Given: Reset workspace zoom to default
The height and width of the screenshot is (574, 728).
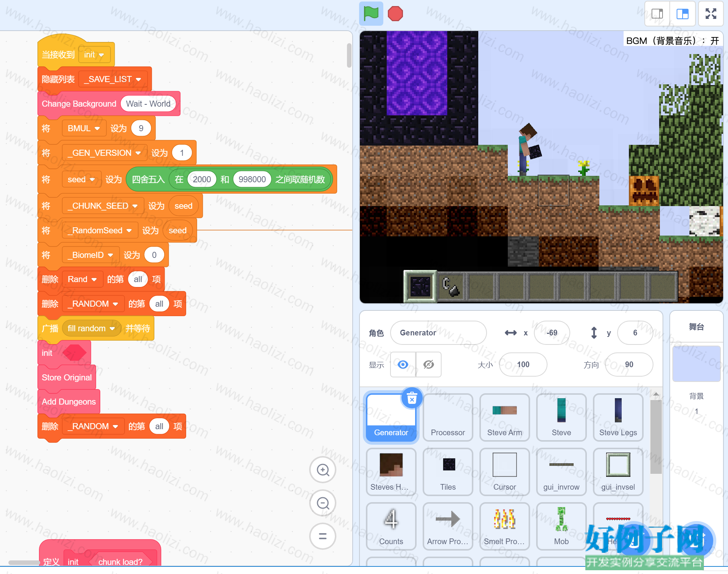Looking at the screenshot, I should point(323,536).
